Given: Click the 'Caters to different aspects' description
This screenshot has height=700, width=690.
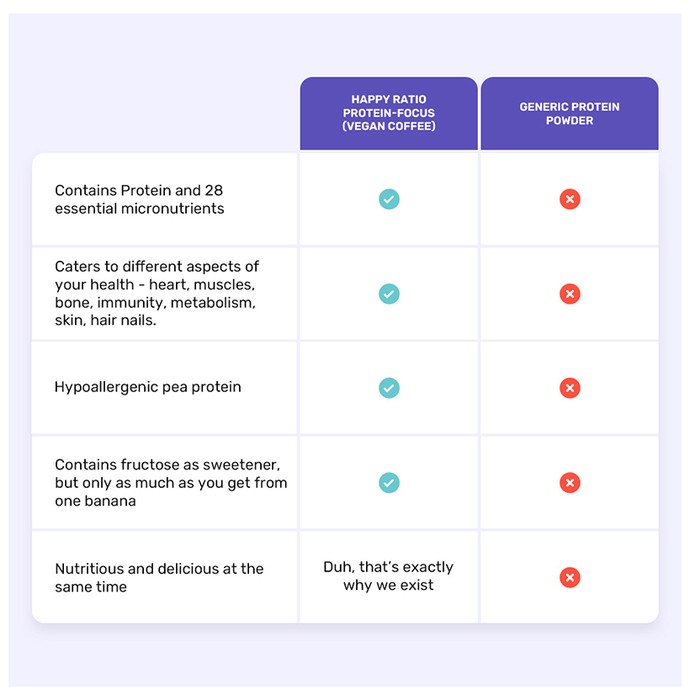Looking at the screenshot, I should point(157,293).
